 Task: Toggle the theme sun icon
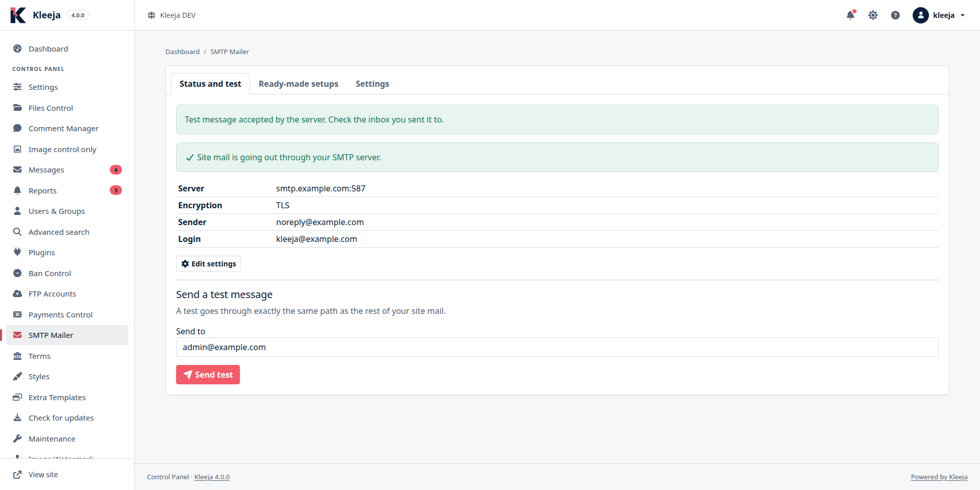coord(873,15)
